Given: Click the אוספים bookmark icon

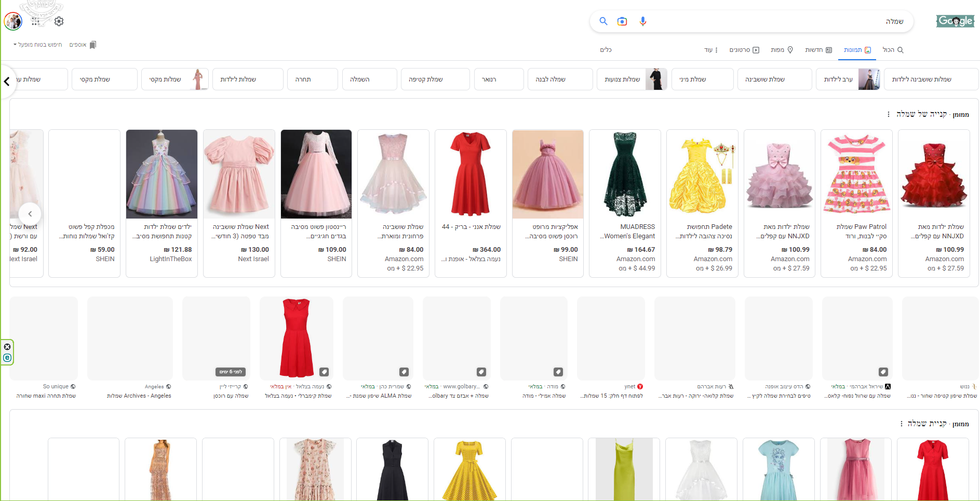Looking at the screenshot, I should tap(93, 45).
